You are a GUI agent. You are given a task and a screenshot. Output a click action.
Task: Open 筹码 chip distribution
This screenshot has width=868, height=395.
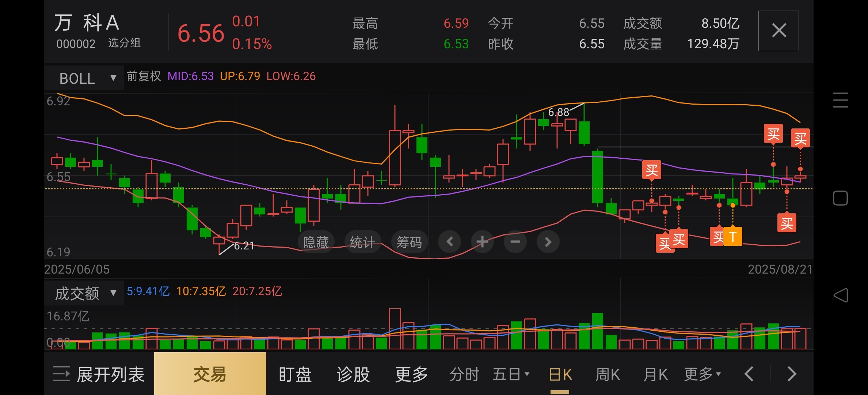pos(409,242)
